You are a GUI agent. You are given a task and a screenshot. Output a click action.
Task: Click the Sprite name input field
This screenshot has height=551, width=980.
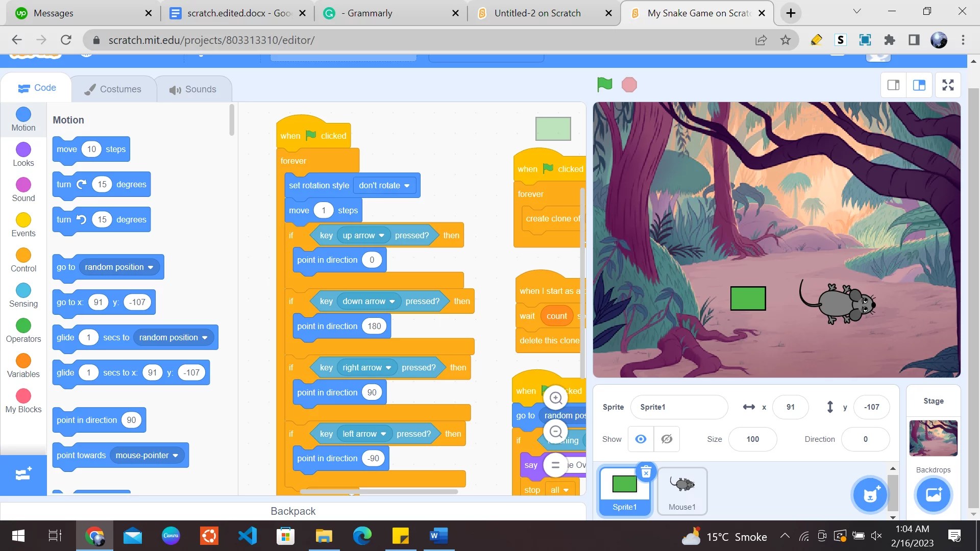pos(679,407)
